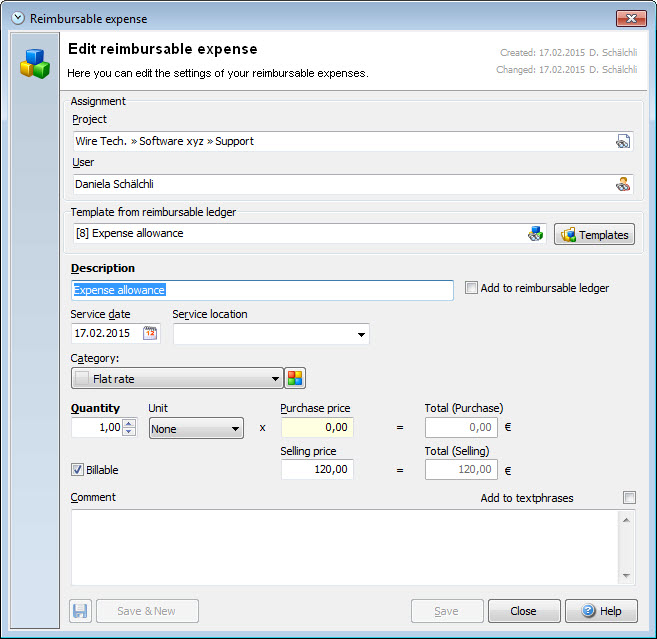Open the Unit None dropdown

(x=196, y=428)
